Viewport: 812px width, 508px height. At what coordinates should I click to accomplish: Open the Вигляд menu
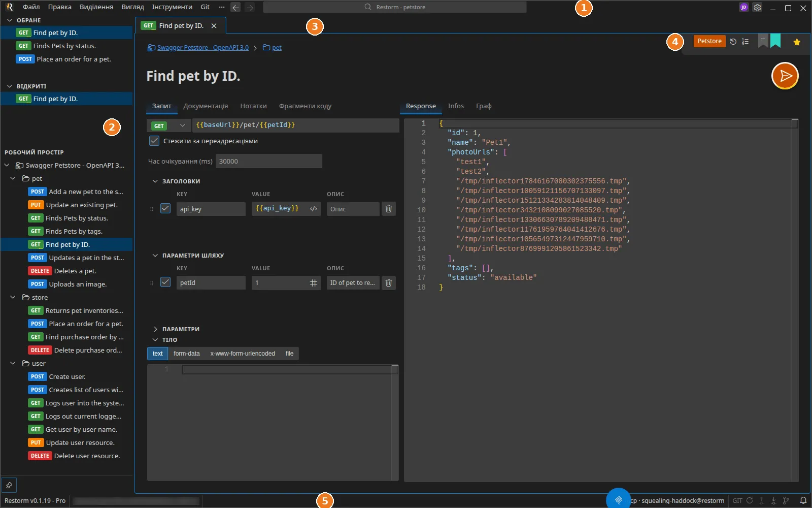click(x=133, y=7)
